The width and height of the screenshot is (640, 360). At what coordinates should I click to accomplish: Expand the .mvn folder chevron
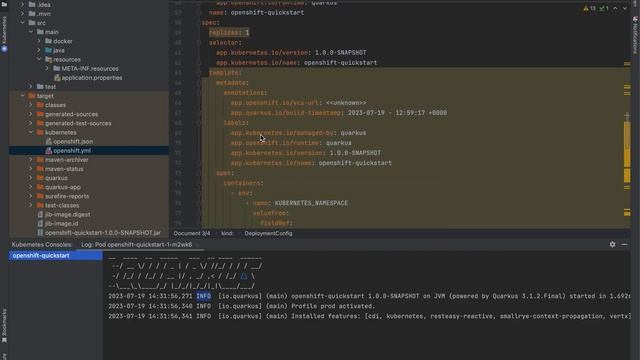(22, 13)
